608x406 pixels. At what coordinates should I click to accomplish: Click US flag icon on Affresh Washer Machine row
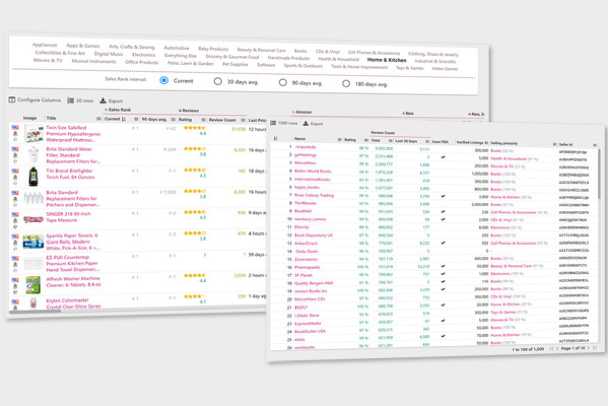(x=15, y=279)
